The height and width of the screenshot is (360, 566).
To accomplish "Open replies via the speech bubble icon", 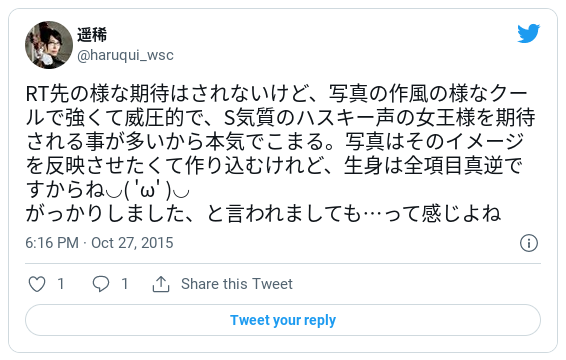I will coord(101,284).
